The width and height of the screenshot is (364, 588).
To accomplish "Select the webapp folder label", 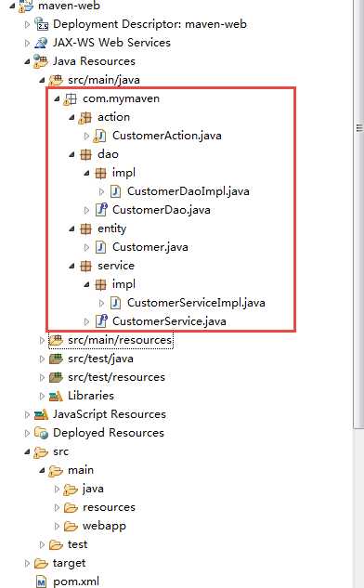I will tap(104, 526).
